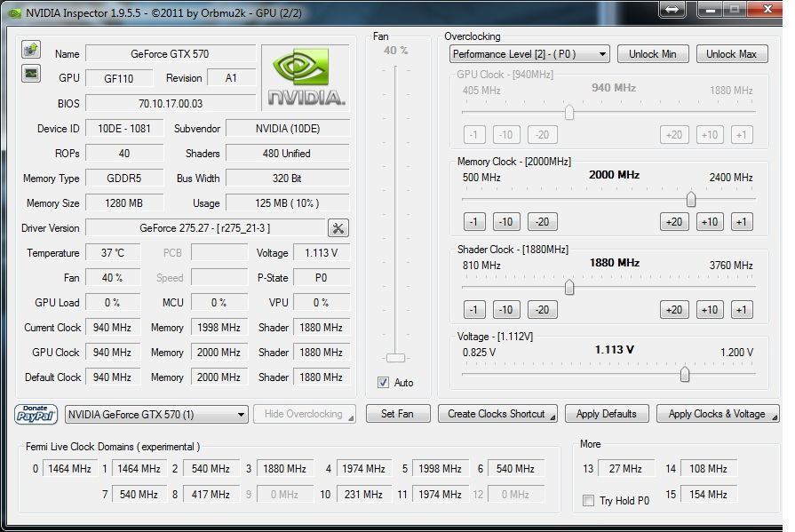795x532 pixels.
Task: Open driver profile settings wrench icon
Action: [338, 228]
